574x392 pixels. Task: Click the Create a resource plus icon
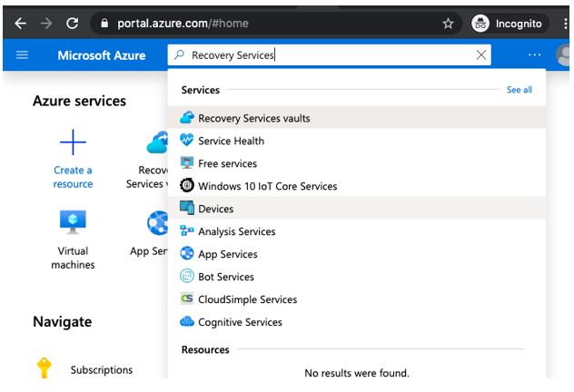tap(73, 142)
